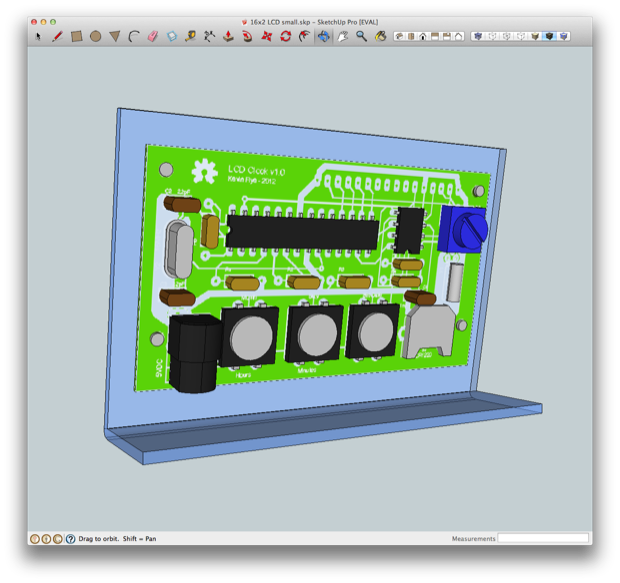
Task: Click the highlighted Orbit tool
Action: 323,37
